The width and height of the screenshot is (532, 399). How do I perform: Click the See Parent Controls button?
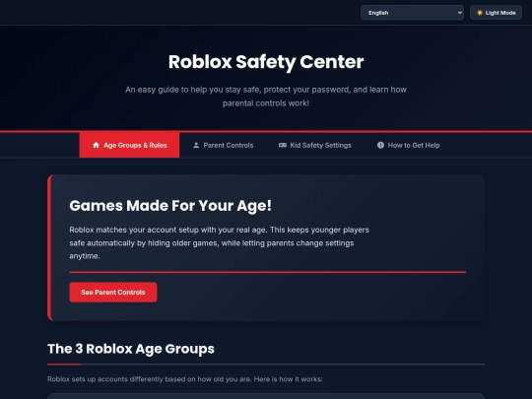[113, 293]
